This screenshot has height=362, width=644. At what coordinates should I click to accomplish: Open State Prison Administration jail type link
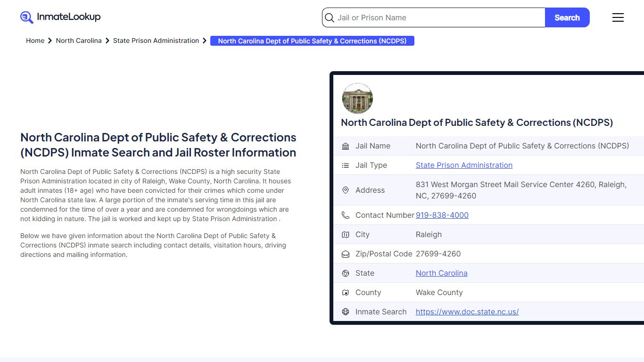(464, 165)
